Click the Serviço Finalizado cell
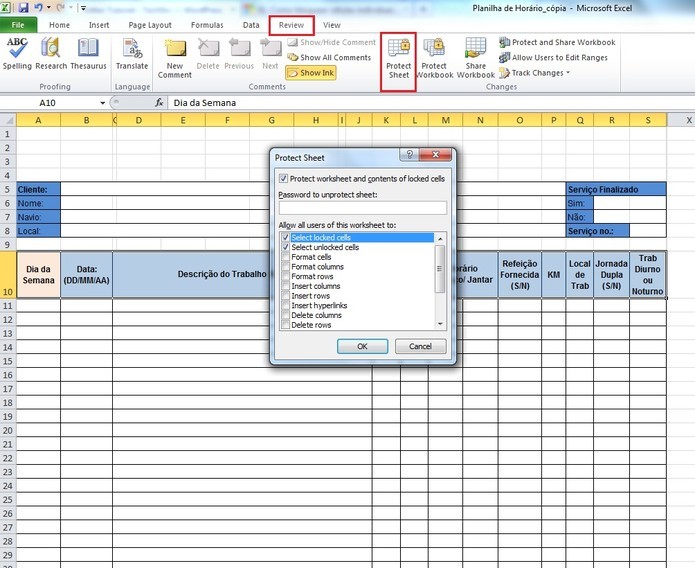Viewport: 695px width, 568px height. 616,189
